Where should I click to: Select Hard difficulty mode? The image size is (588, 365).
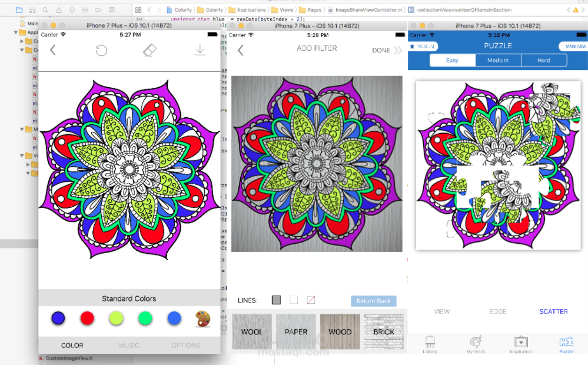543,60
